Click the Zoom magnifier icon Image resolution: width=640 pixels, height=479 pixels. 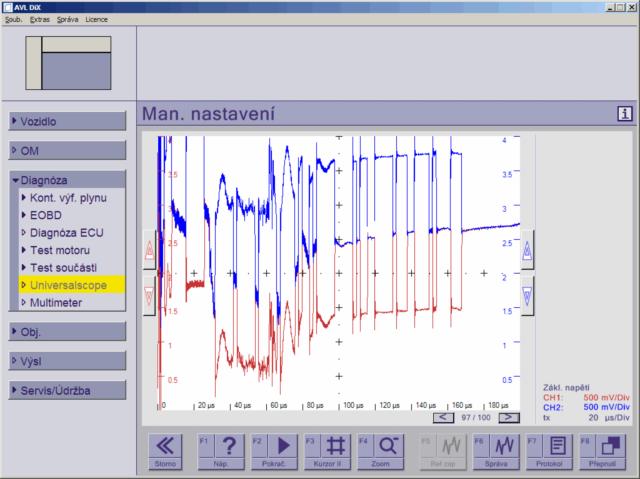(x=389, y=446)
